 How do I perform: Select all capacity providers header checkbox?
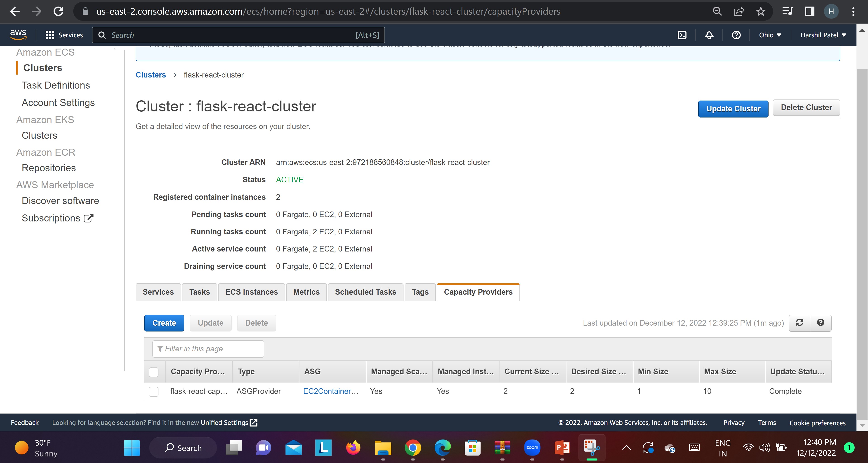pyautogui.click(x=154, y=372)
